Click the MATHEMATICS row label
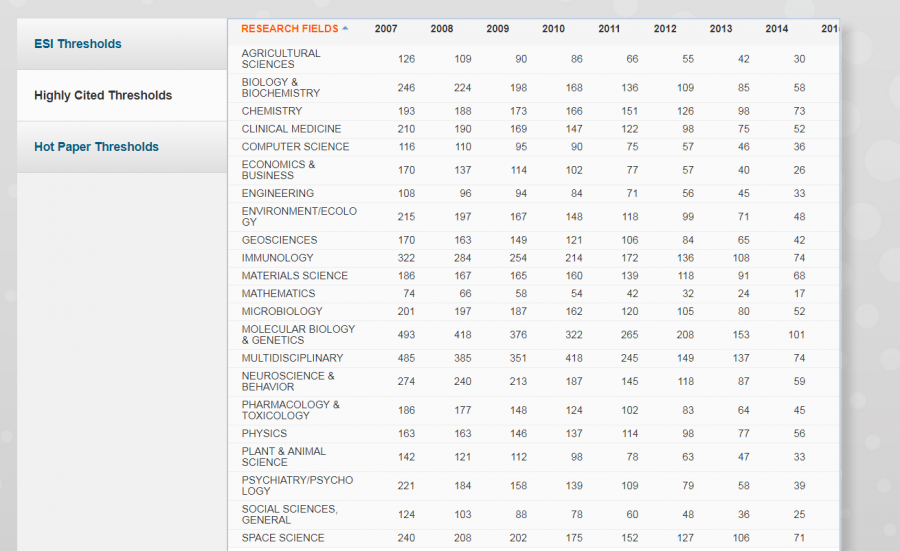 coord(278,294)
